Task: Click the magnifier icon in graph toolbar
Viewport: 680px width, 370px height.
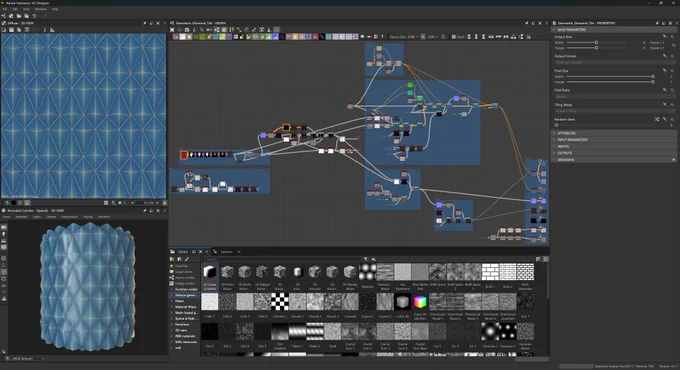Action: 202,30
